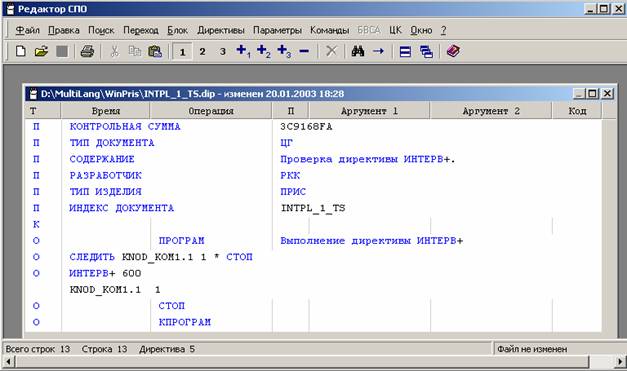Open the Команды menu
The height and width of the screenshot is (371, 627).
point(329,30)
